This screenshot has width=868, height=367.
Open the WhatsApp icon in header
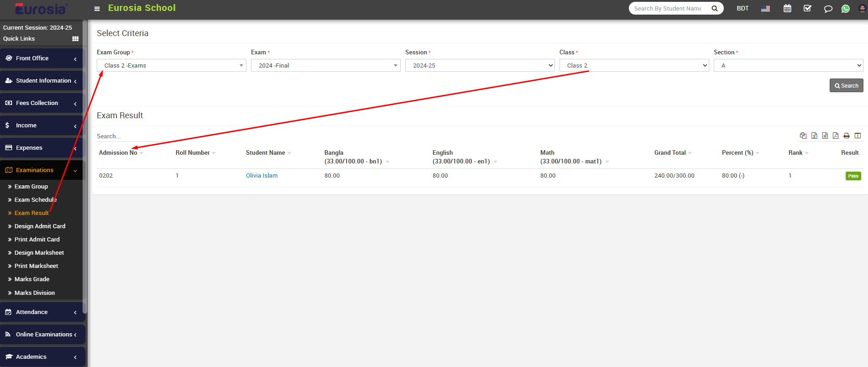[x=846, y=9]
